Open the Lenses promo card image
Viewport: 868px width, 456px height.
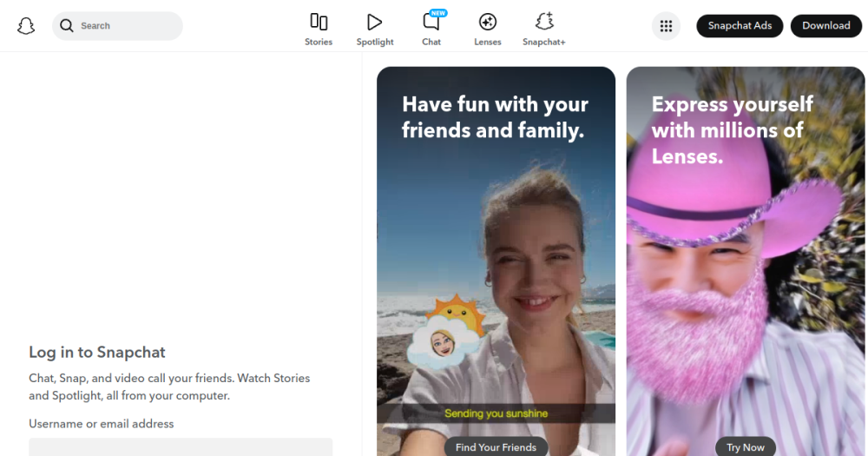[745, 261]
